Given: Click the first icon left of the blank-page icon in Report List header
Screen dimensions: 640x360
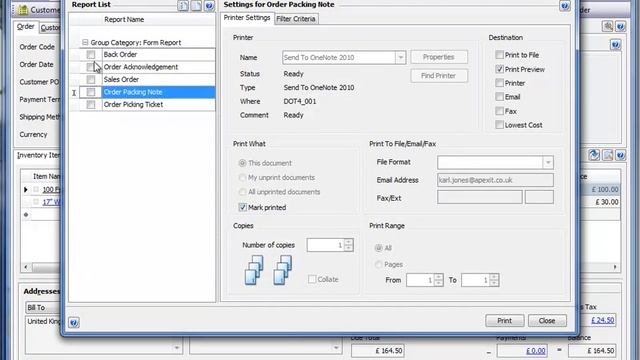Looking at the screenshot, I should pos(183,5).
